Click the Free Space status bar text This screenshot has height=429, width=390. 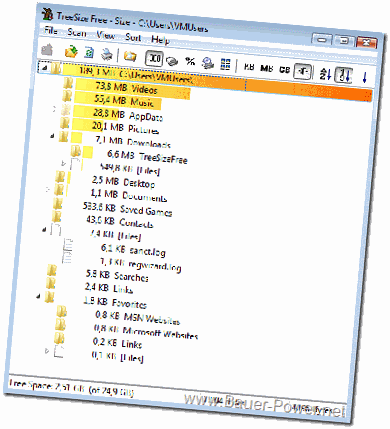pos(71,389)
